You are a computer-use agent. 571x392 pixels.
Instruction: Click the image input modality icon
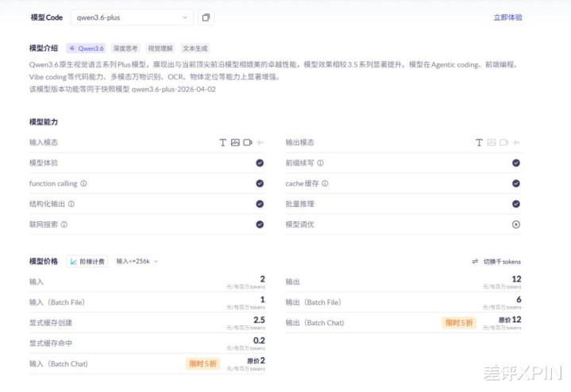coord(235,142)
